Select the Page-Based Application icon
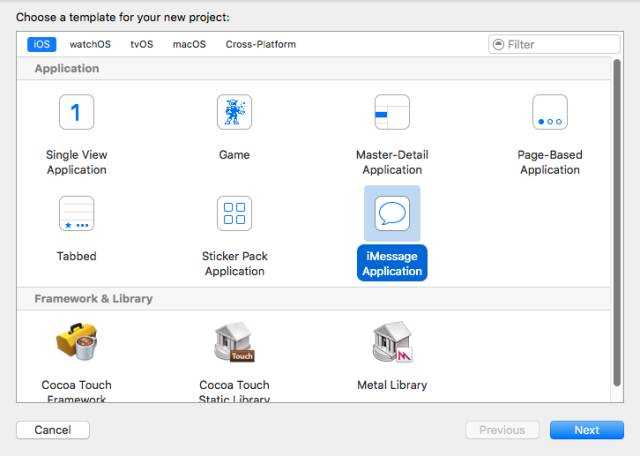The image size is (640, 456). click(550, 112)
